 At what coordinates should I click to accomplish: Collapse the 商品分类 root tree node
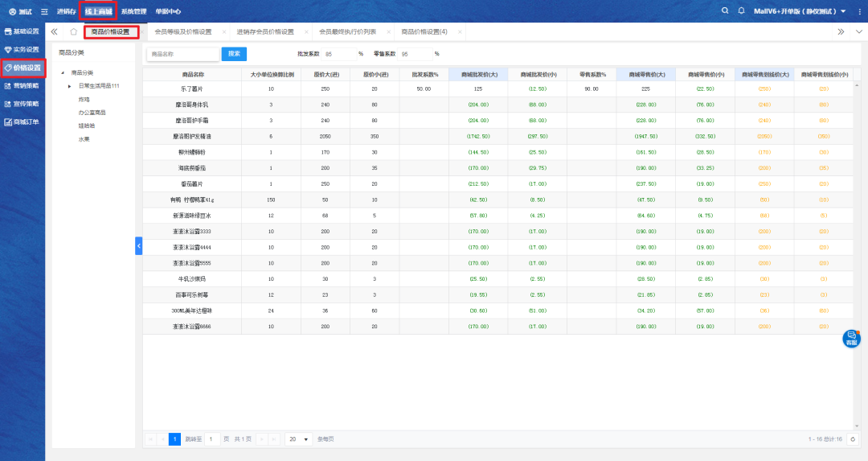[x=63, y=73]
